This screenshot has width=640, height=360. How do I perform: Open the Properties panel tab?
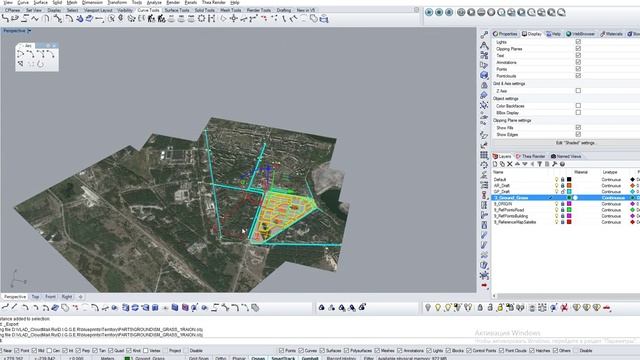coord(505,34)
